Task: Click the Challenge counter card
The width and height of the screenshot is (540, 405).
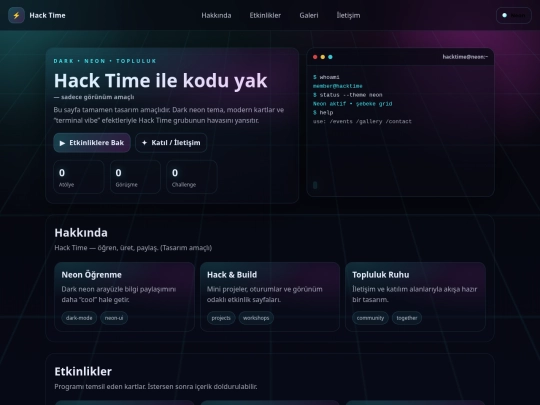Action: coord(192,177)
